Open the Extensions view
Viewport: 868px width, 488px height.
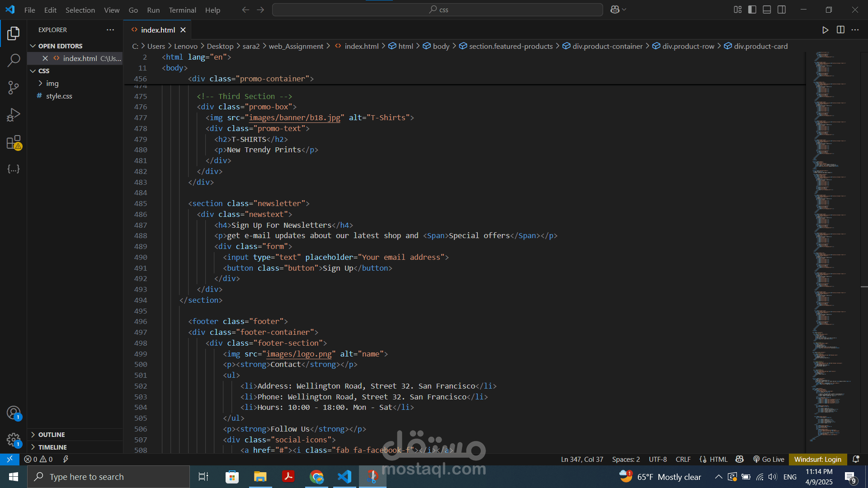pos(14,142)
